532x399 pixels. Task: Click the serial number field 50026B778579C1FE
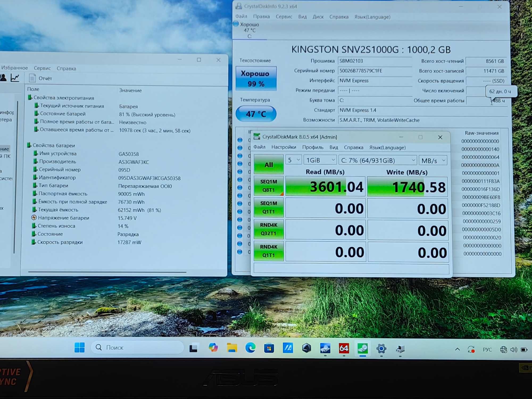[x=375, y=71]
